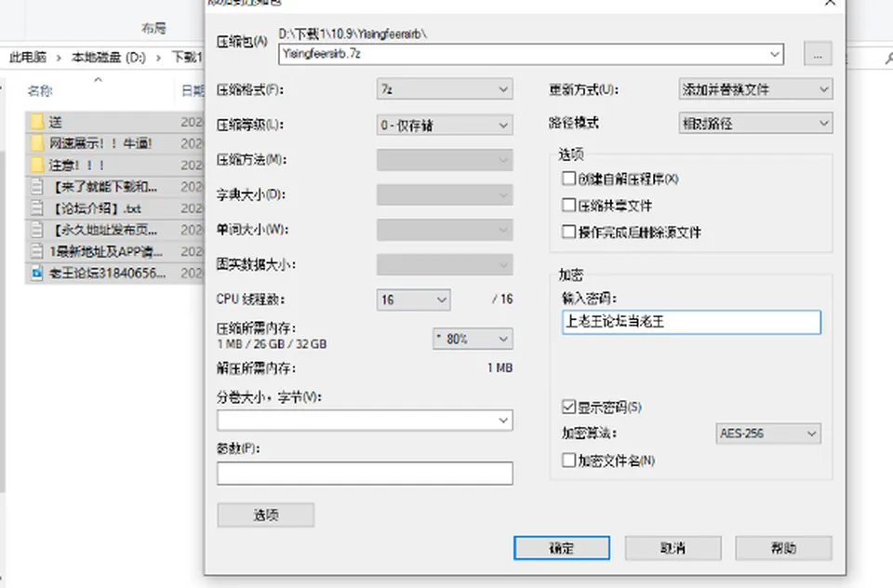Focus the 输入密码 field
Image resolution: width=893 pixels, height=588 pixels.
pyautogui.click(x=691, y=322)
